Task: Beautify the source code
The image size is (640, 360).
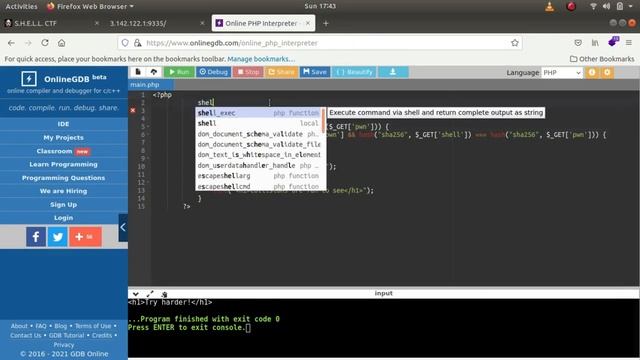Action: click(354, 72)
